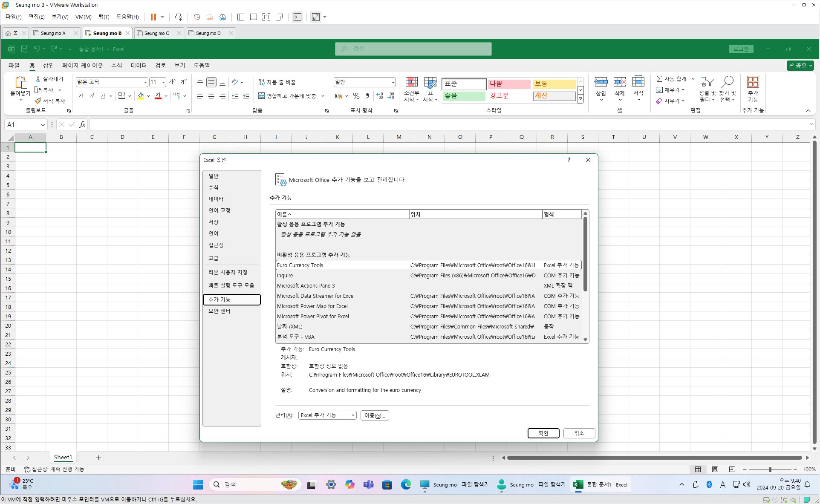Expand the font name combo box
Viewport: 820px width, 504px height.
click(x=145, y=82)
